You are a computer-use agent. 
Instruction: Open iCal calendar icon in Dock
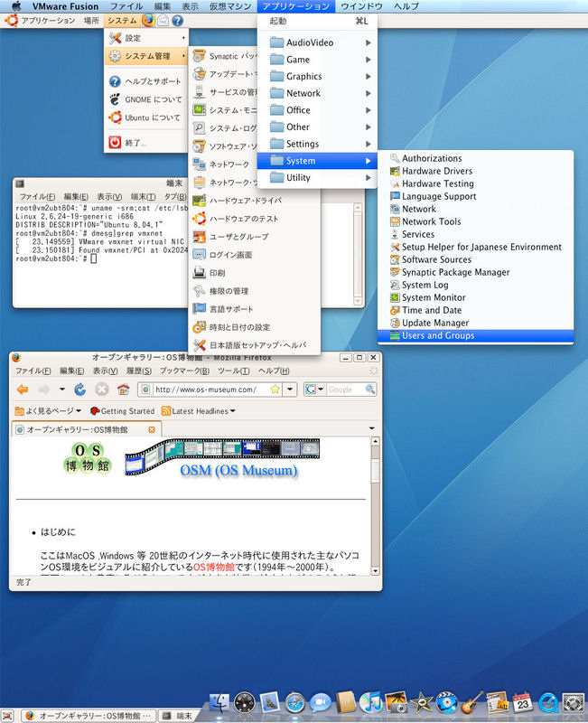tap(522, 703)
